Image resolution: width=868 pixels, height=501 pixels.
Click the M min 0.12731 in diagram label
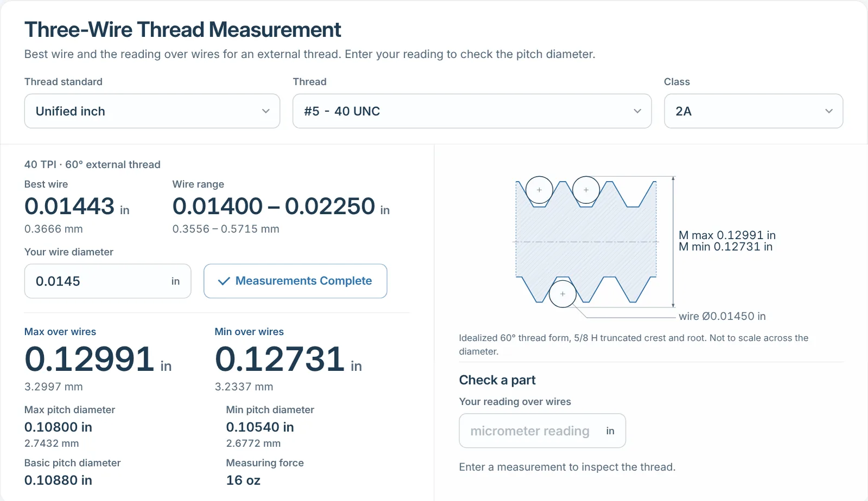click(x=725, y=247)
